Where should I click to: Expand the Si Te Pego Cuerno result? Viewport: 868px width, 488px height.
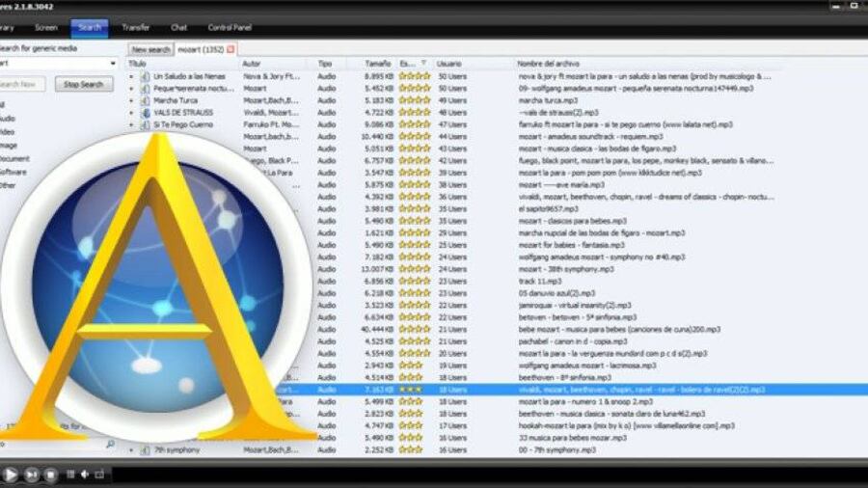coord(132,124)
